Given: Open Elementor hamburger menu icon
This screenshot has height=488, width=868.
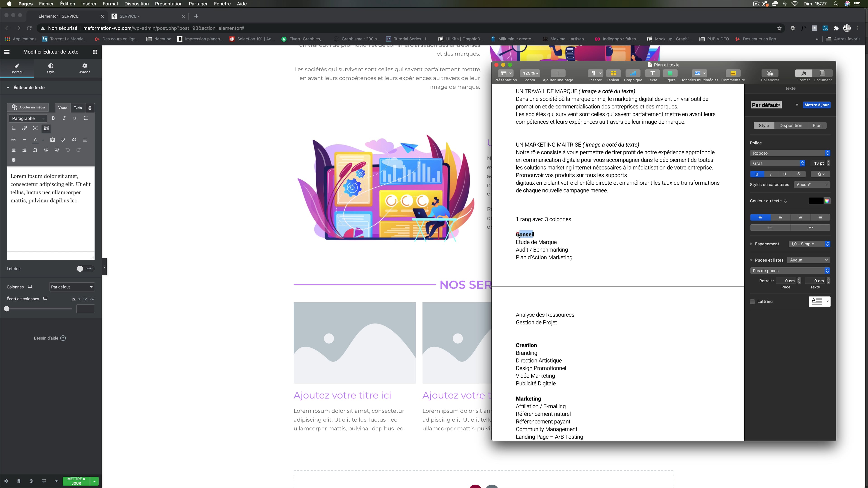Looking at the screenshot, I should point(7,52).
